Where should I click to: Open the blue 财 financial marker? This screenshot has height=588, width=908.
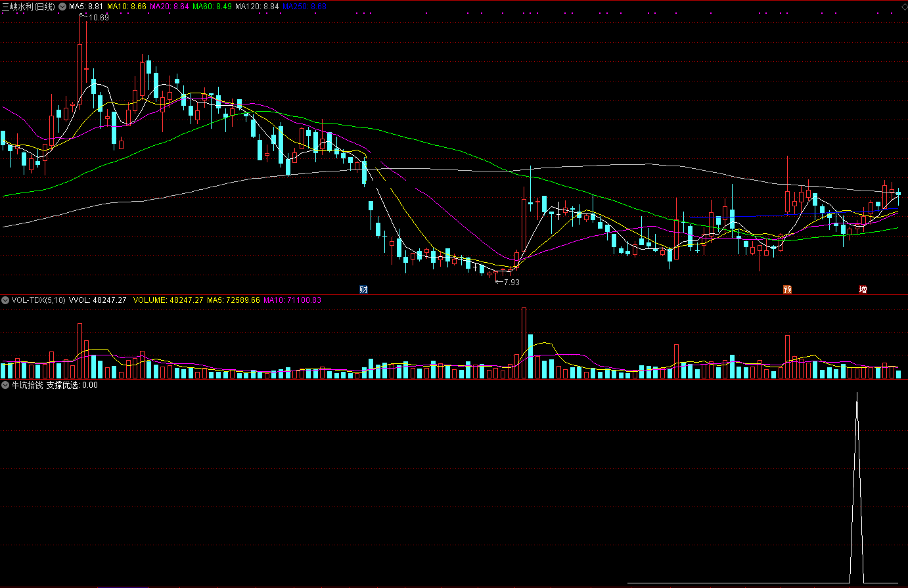pyautogui.click(x=363, y=289)
